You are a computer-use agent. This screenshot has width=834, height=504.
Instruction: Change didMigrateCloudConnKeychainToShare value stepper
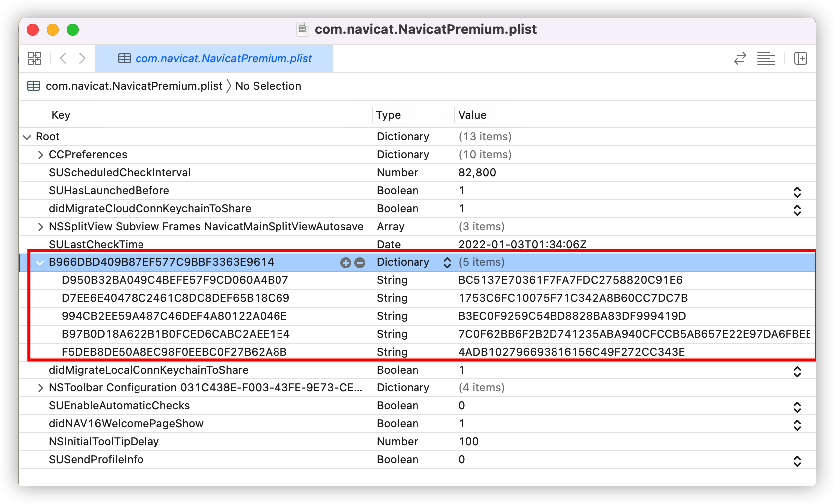pos(797,210)
